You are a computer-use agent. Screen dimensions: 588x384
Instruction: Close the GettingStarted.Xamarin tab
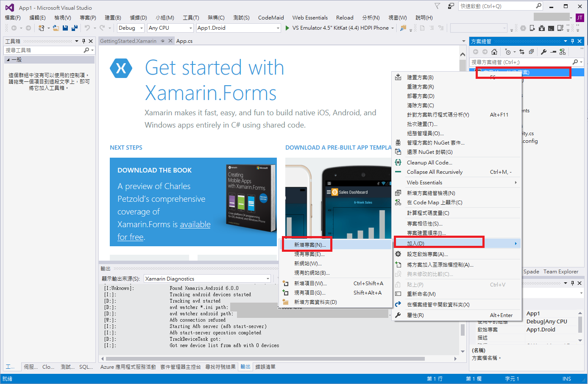170,41
